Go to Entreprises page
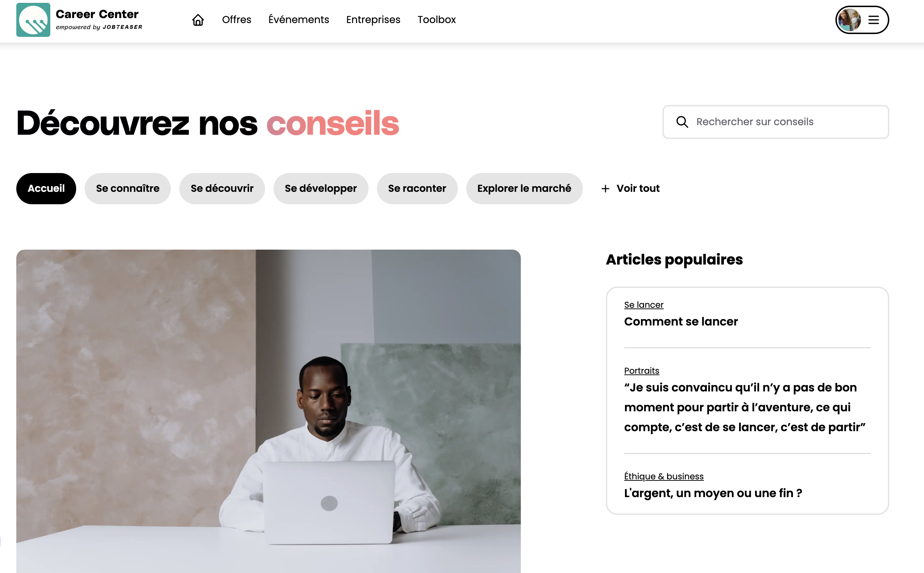This screenshot has height=573, width=924. 373,20
